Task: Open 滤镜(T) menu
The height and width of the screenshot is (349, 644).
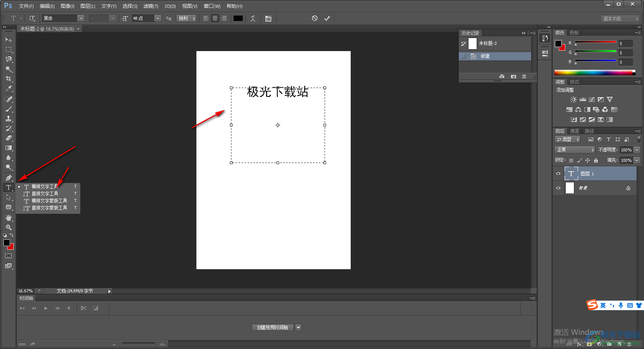Action: click(151, 6)
